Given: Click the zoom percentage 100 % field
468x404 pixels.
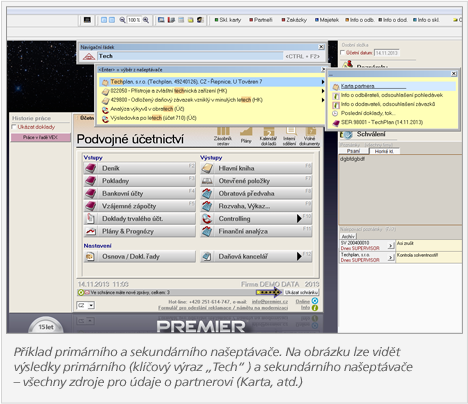Looking at the screenshot, I should tap(134, 20).
